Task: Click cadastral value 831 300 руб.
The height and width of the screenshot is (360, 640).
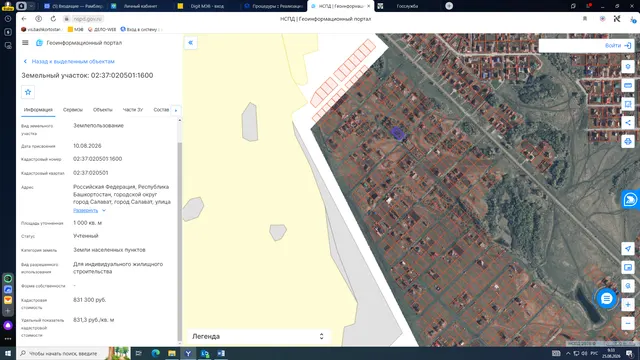Action: point(90,300)
